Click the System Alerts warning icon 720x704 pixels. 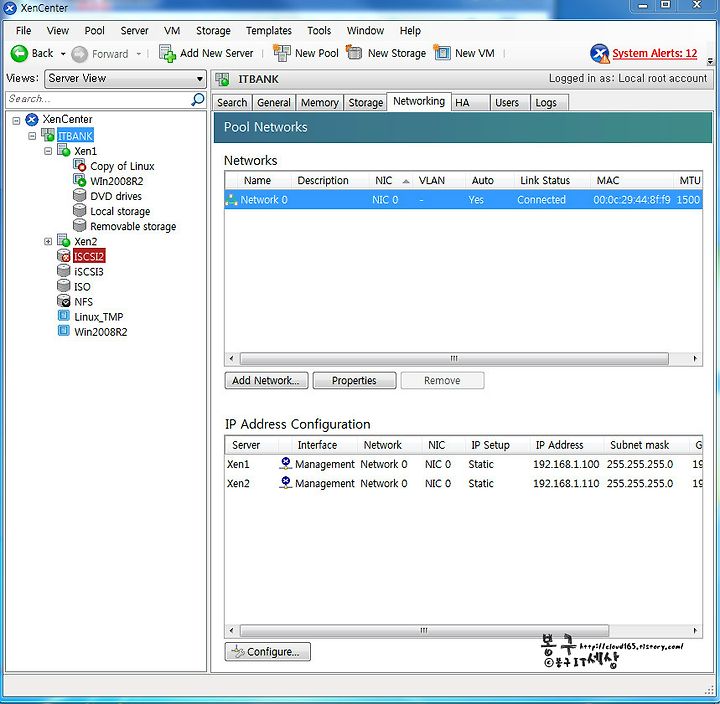600,54
